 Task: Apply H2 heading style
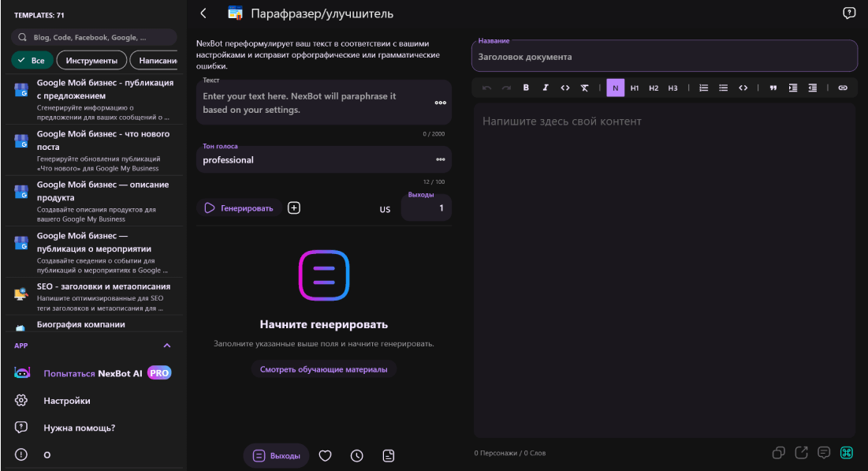point(654,88)
